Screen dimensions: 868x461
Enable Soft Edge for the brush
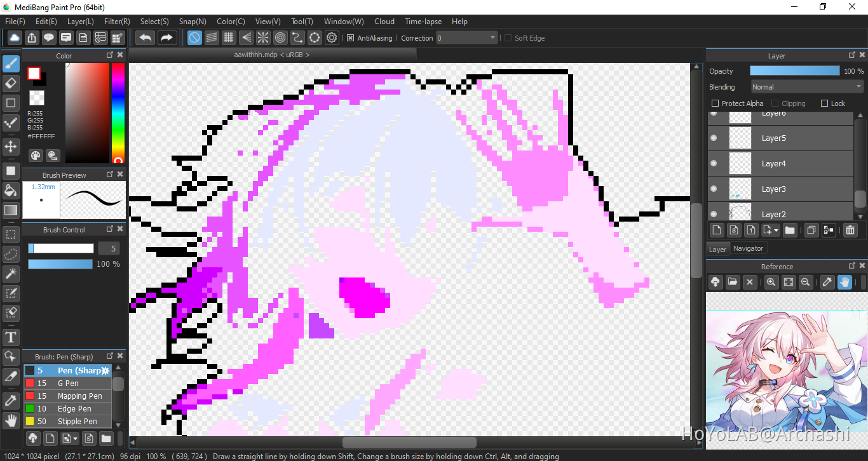(x=508, y=37)
